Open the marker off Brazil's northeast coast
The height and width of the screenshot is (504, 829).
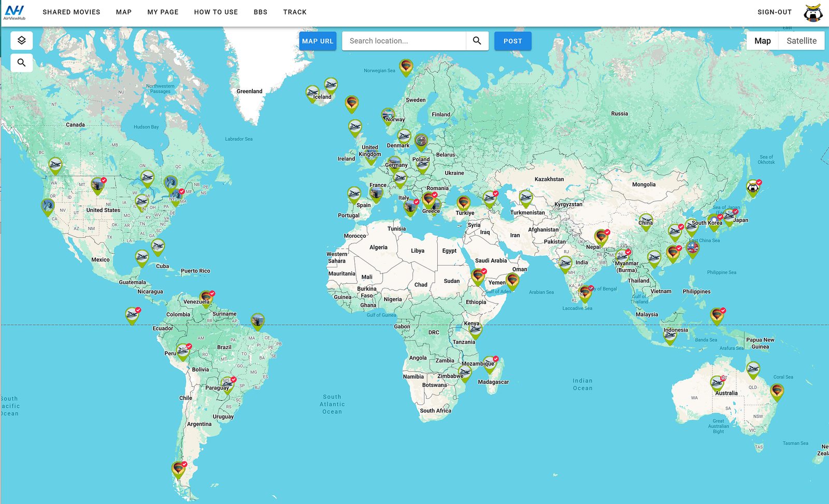[258, 322]
